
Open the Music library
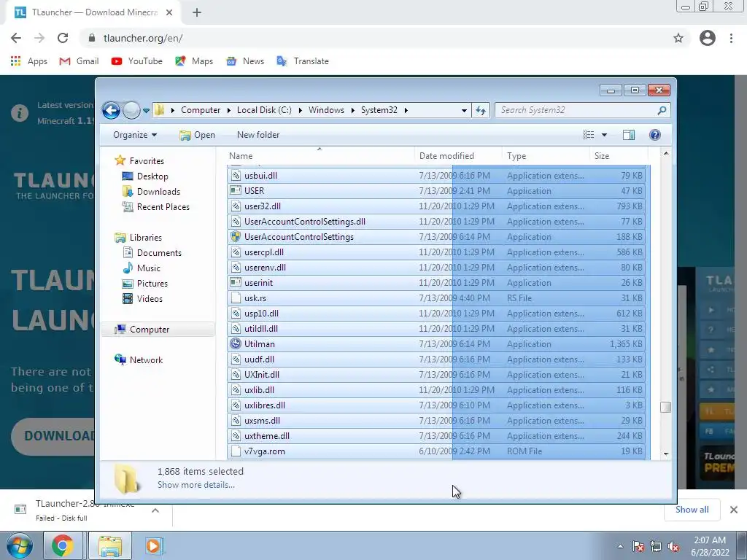click(149, 268)
